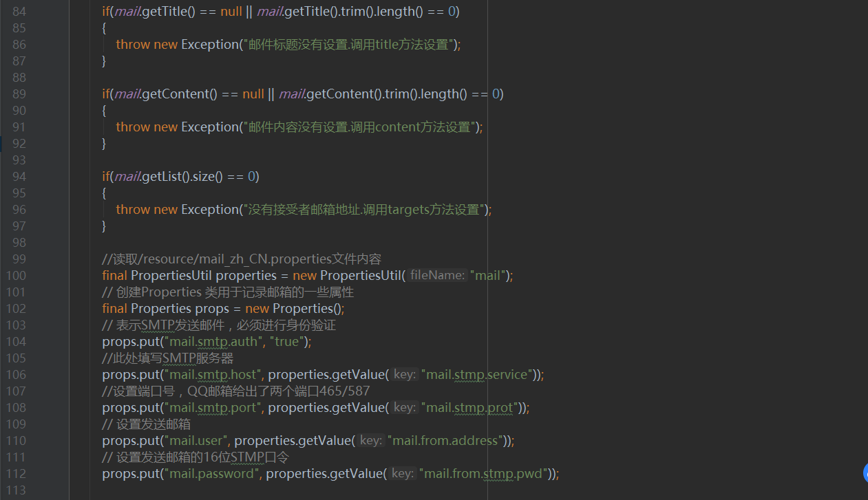Screen dimensions: 868x500
Task: Click line number 113 in the gutter
Action: (16, 490)
